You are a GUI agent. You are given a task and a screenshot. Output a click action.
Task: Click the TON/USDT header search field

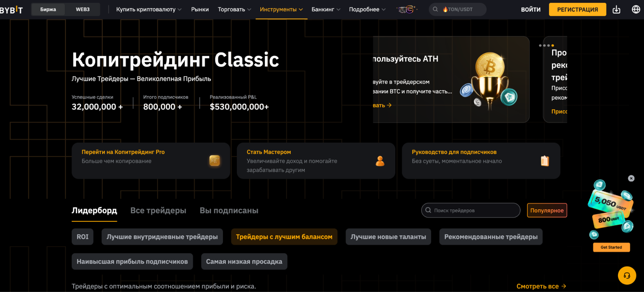[x=457, y=9]
